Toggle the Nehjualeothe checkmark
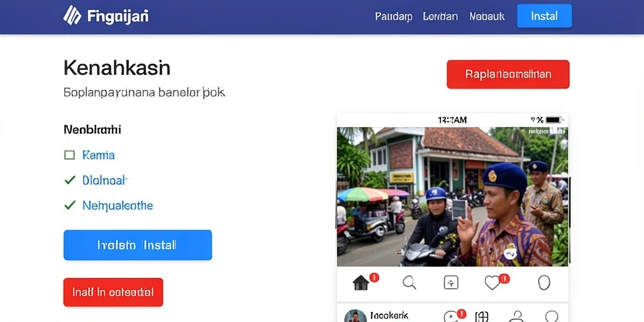 click(x=70, y=205)
